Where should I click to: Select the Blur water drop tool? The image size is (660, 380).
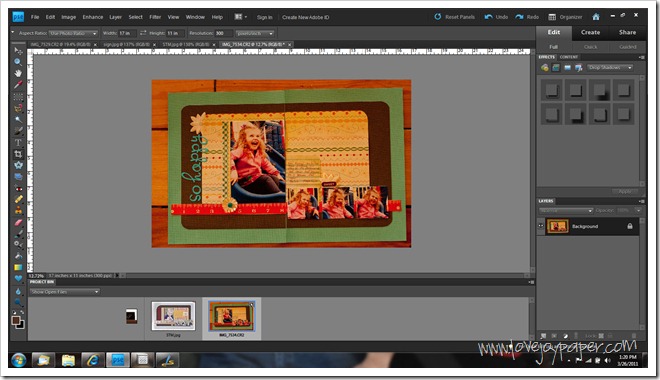click(x=18, y=291)
